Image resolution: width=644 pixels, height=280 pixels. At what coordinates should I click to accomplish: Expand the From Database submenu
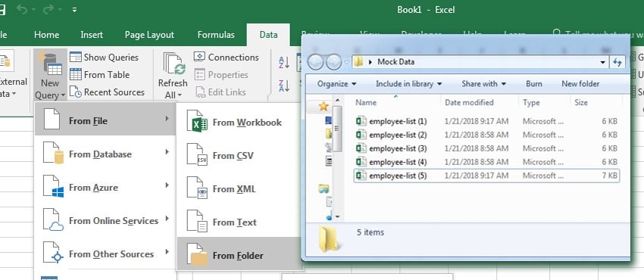(x=105, y=154)
